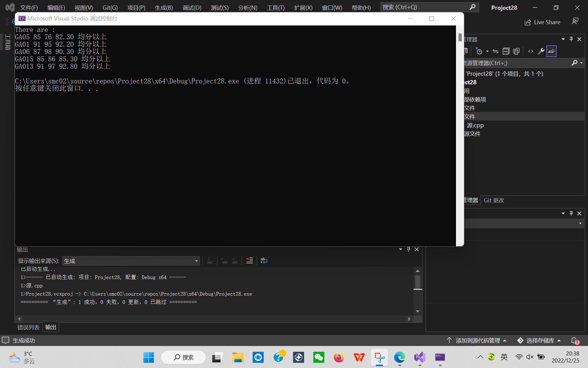Click the Live Share button
Viewport: 588px width, 368px height.
pyautogui.click(x=542, y=22)
